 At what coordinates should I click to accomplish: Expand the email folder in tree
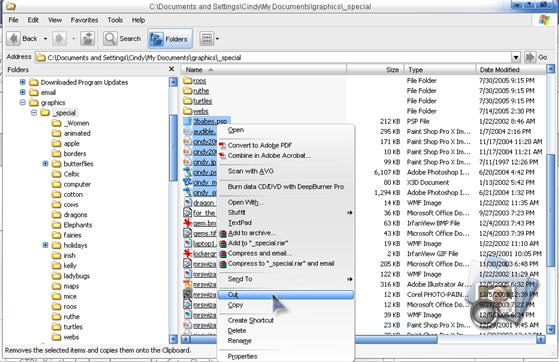click(22, 92)
